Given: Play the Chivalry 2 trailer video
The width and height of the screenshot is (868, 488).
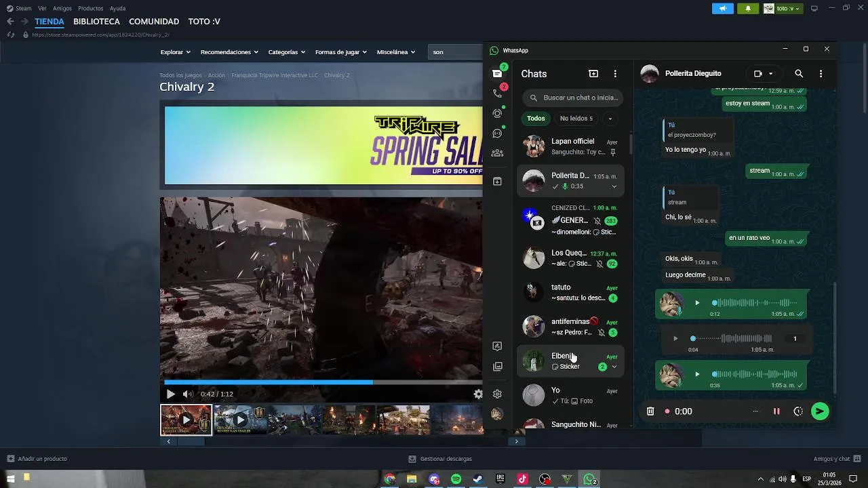Looking at the screenshot, I should [170, 394].
